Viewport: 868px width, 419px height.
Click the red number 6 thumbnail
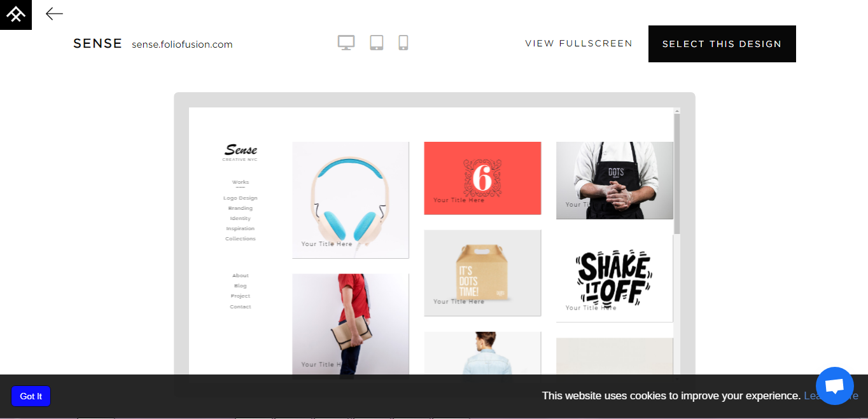482,178
